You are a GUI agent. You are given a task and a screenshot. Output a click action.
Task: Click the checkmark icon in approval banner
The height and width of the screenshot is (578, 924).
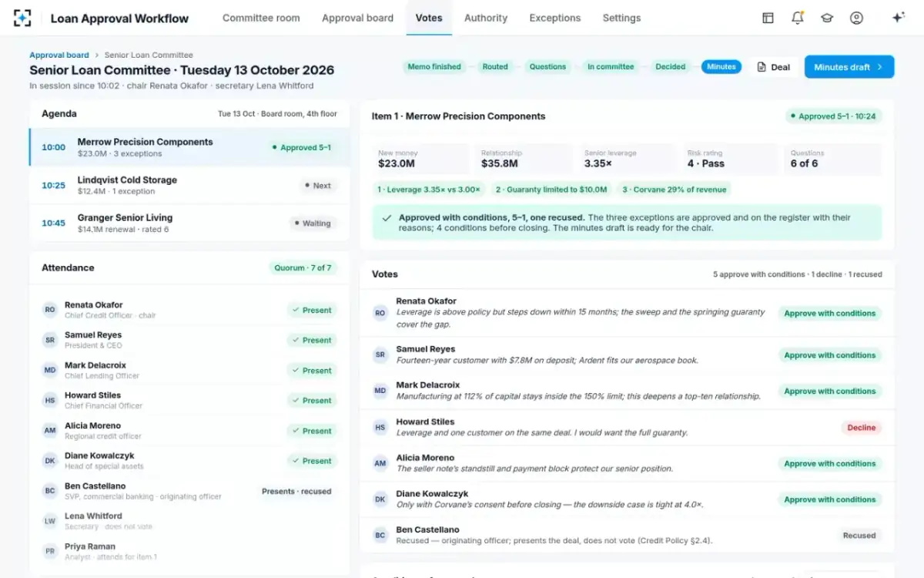pos(387,218)
